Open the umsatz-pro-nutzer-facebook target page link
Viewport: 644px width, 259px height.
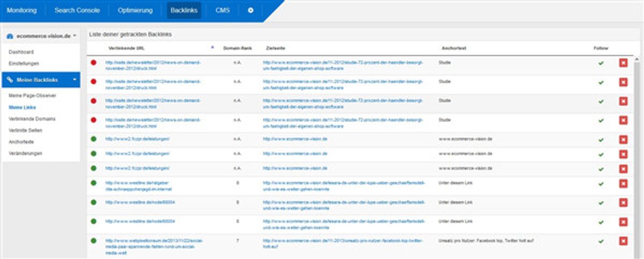coord(342,243)
